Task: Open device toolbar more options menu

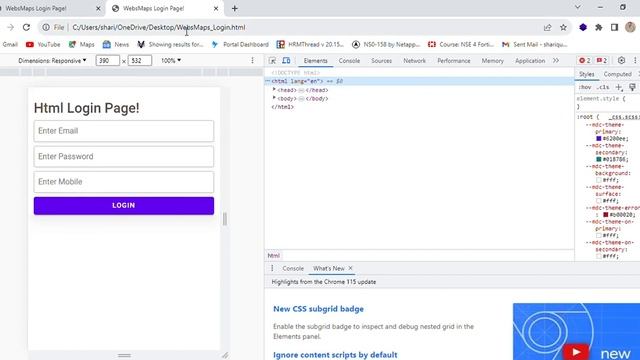Action: pyautogui.click(x=252, y=60)
